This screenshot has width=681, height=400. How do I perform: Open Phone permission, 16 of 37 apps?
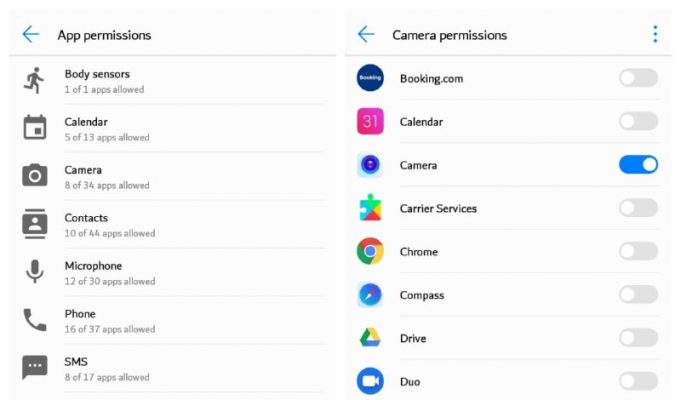tap(173, 321)
